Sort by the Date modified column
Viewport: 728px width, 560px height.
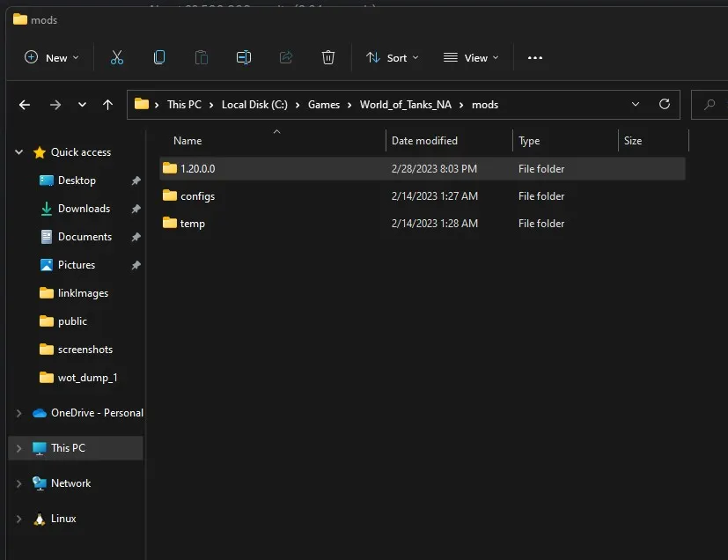point(424,141)
